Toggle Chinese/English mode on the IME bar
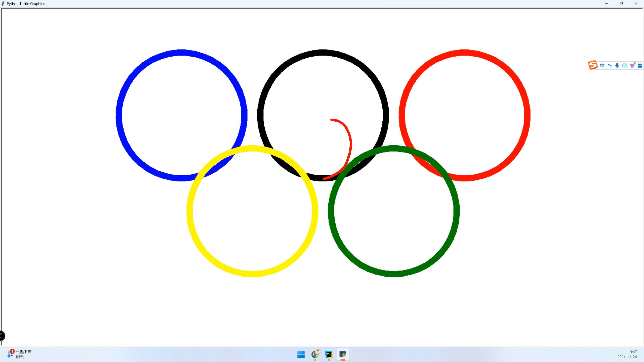Screen dimensions: 644x362 (x=602, y=66)
